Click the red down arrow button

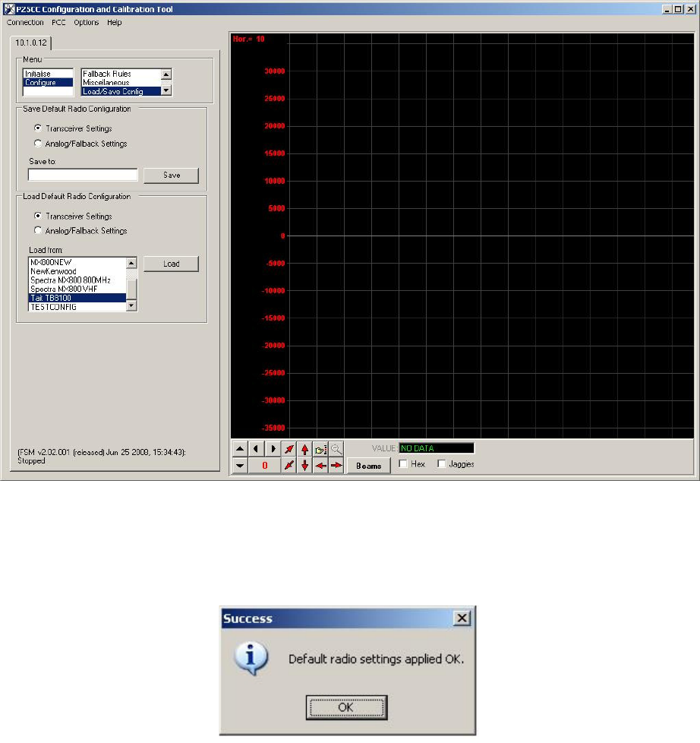[305, 465]
